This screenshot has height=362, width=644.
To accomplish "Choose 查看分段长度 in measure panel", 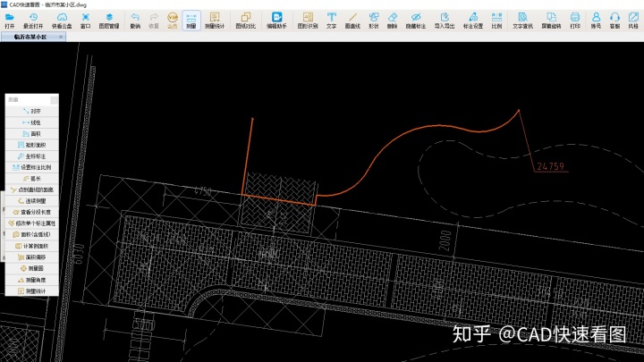I will (32, 212).
